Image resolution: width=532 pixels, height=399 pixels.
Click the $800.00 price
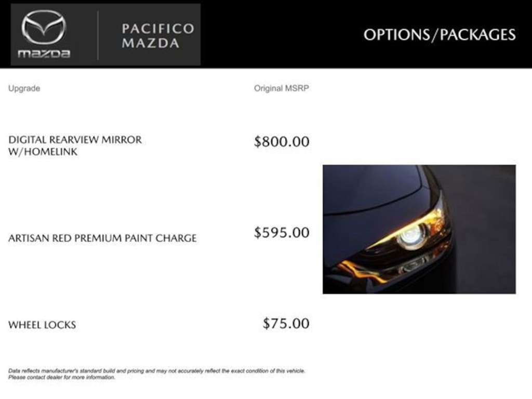281,141
